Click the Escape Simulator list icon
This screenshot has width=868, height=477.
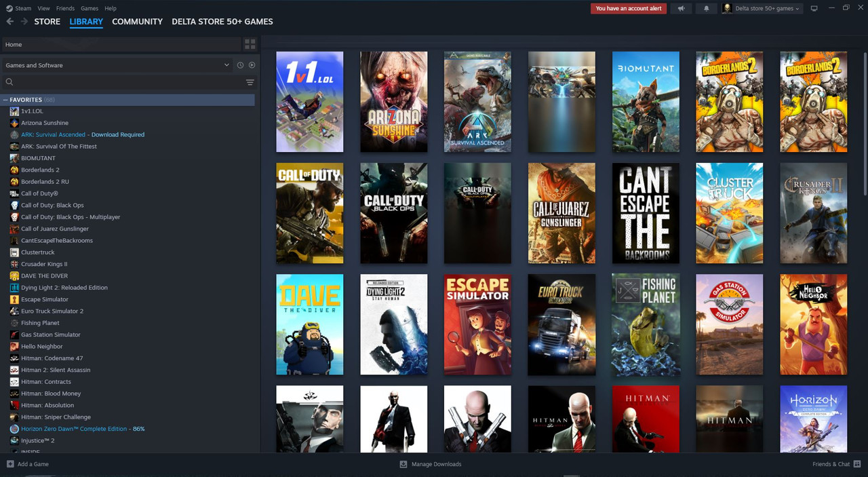(14, 299)
